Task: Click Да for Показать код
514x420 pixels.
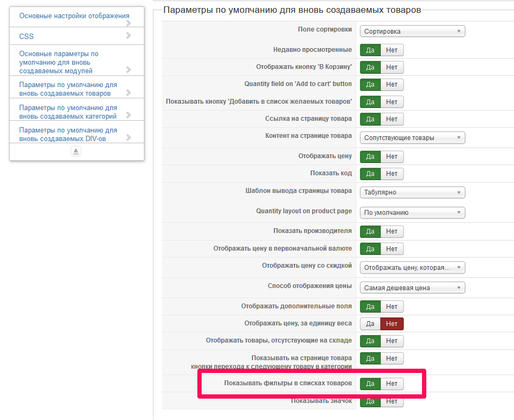Action: coord(370,174)
